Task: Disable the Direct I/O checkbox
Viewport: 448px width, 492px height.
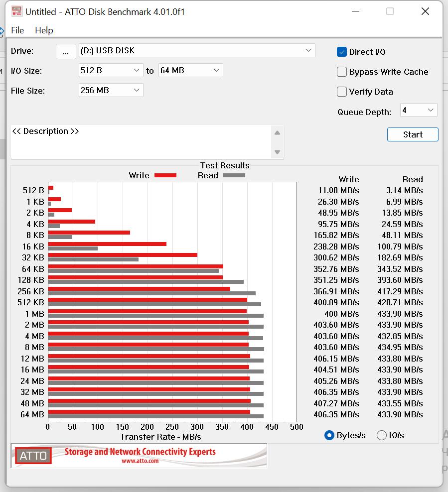Action: (x=341, y=52)
